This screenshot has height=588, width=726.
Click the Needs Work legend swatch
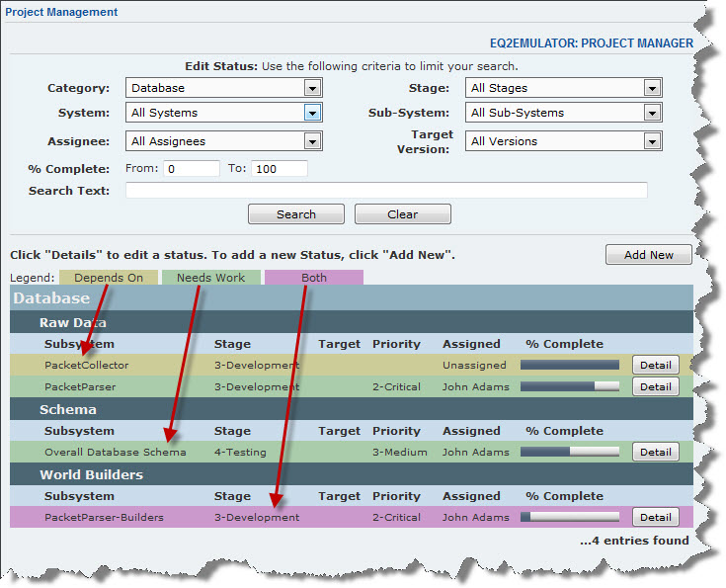click(x=210, y=278)
